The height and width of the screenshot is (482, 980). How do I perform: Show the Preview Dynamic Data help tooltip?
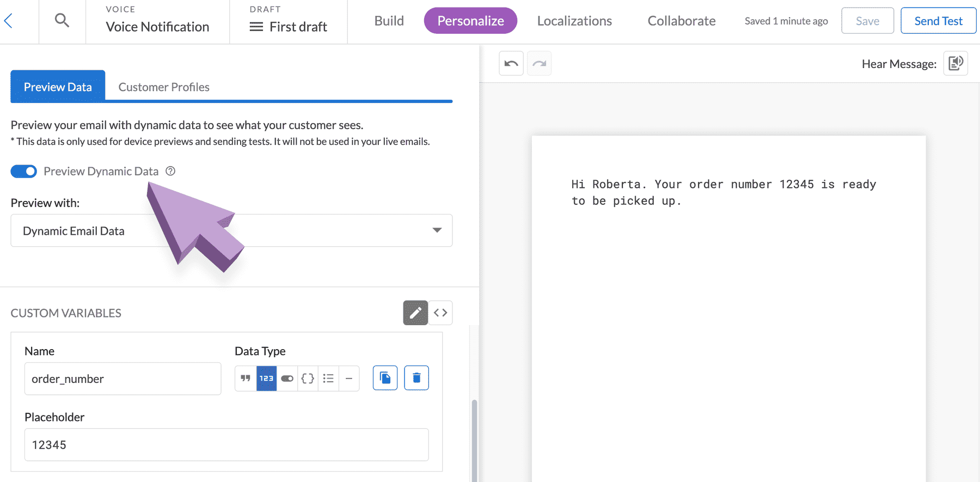pyautogui.click(x=170, y=171)
